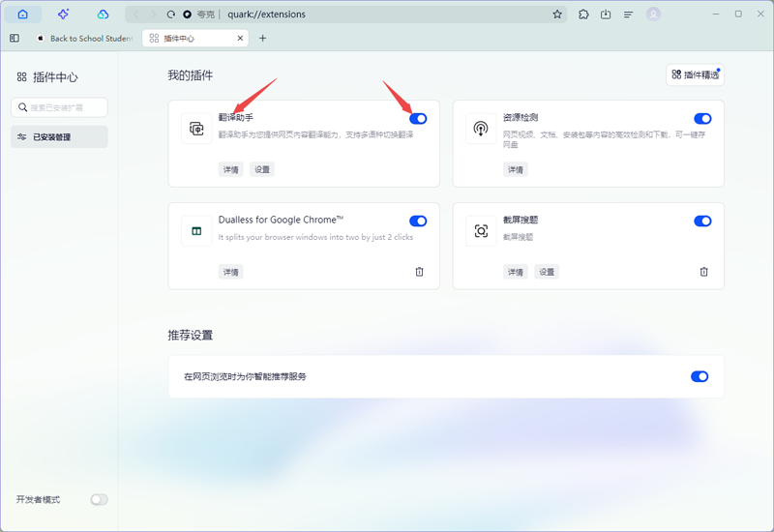Close the 插件中心 tab

click(x=240, y=38)
